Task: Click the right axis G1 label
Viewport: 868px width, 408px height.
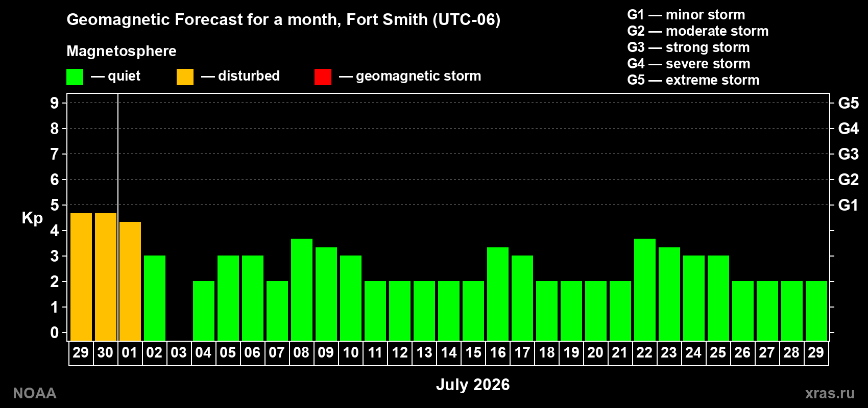Action: tap(848, 205)
